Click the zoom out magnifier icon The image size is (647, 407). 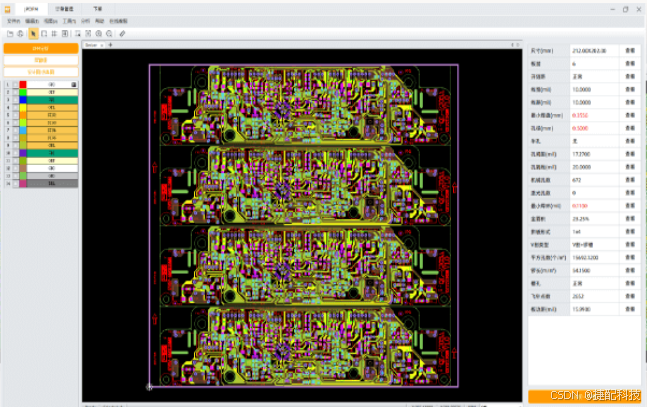(109, 34)
